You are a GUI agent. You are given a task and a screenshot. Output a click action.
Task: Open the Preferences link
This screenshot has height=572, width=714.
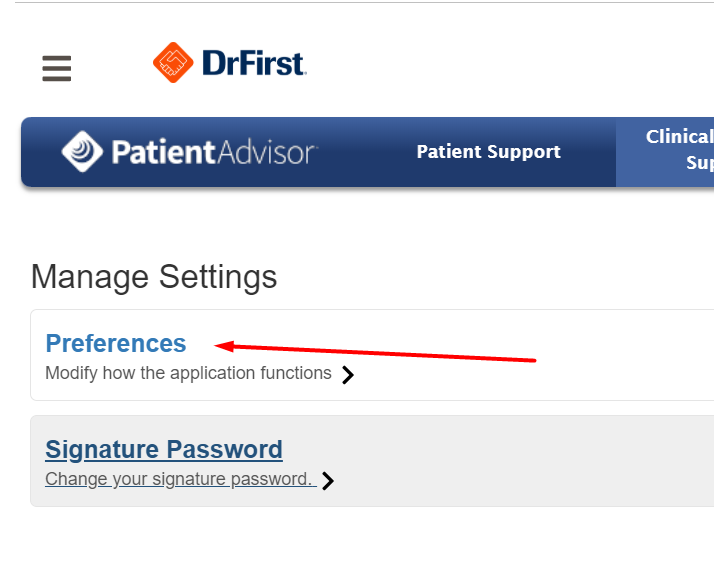tap(116, 343)
